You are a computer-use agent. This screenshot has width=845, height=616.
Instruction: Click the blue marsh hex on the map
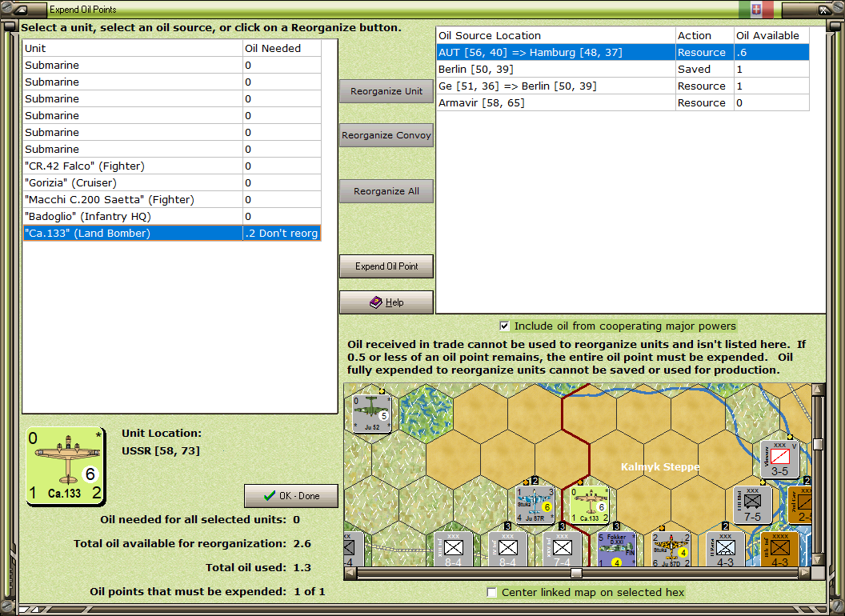[x=426, y=414]
